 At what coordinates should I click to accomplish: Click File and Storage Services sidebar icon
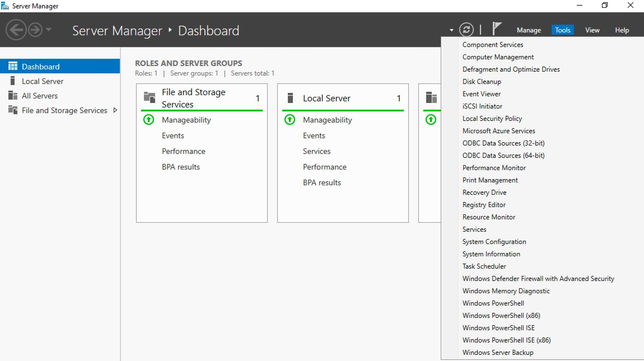click(x=13, y=110)
